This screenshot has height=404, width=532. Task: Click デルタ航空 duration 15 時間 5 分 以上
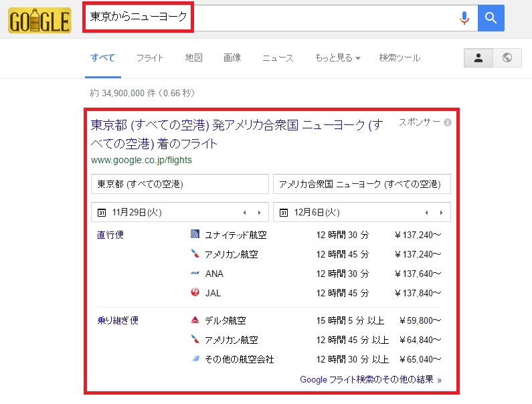click(350, 320)
